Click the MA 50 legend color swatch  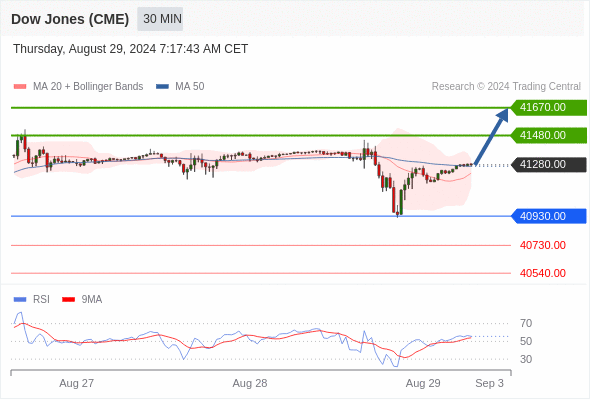[x=162, y=87]
